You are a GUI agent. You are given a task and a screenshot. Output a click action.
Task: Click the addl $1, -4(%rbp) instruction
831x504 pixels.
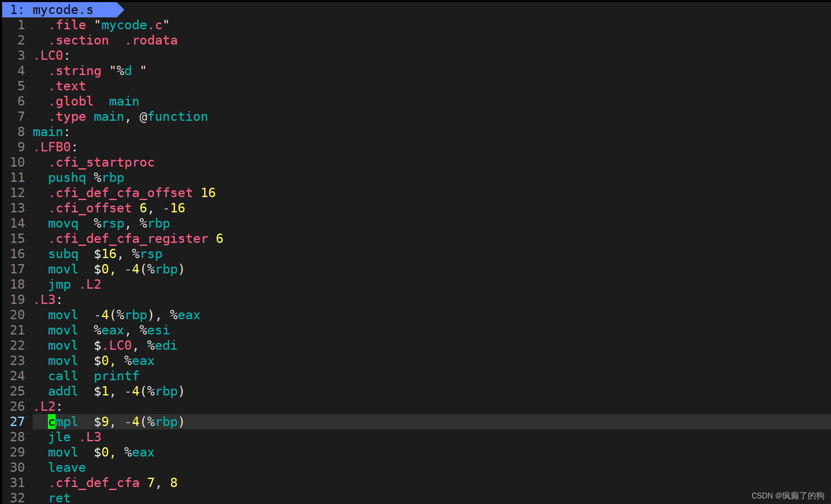coord(116,391)
